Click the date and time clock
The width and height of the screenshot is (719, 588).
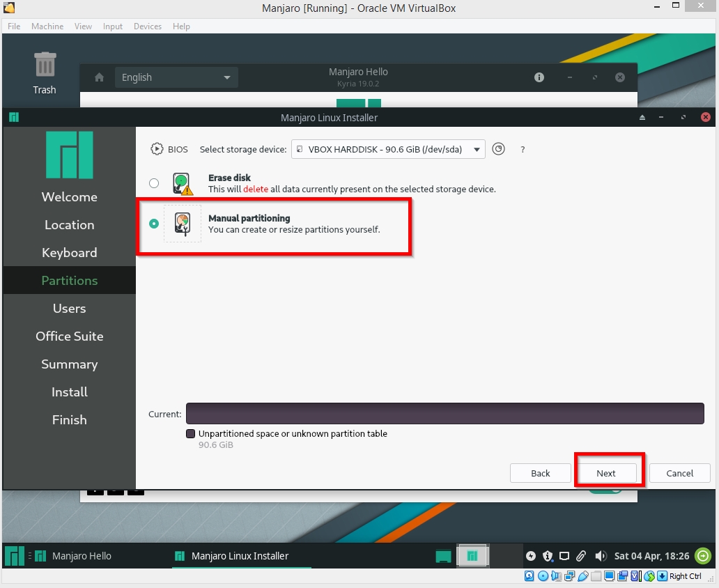(x=651, y=556)
